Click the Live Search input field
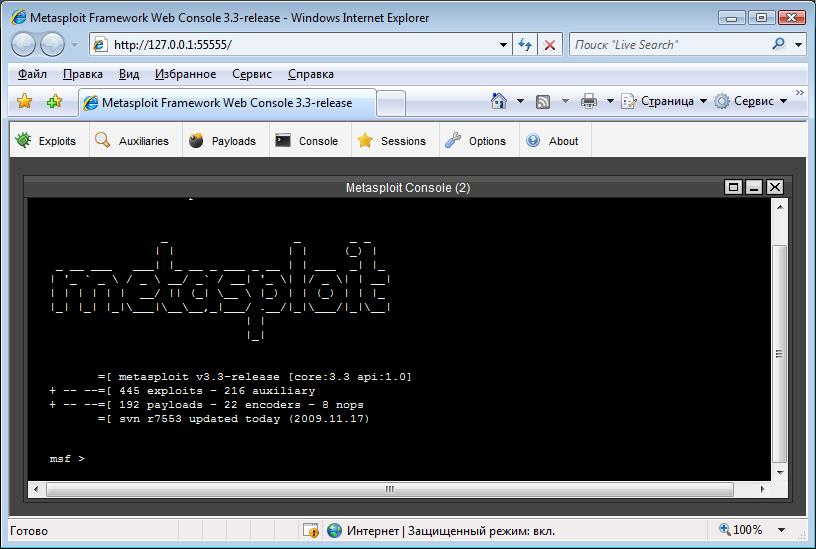The width and height of the screenshot is (816, 549). click(x=669, y=45)
